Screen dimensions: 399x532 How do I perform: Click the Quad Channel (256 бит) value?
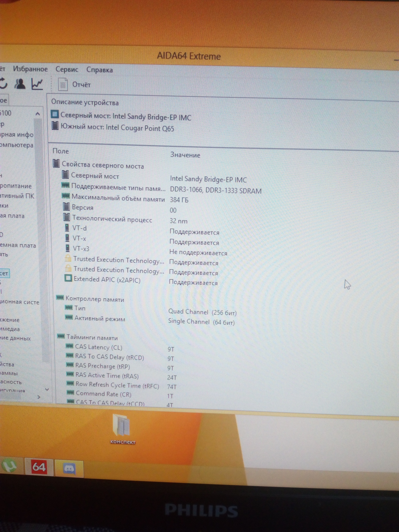click(x=202, y=312)
